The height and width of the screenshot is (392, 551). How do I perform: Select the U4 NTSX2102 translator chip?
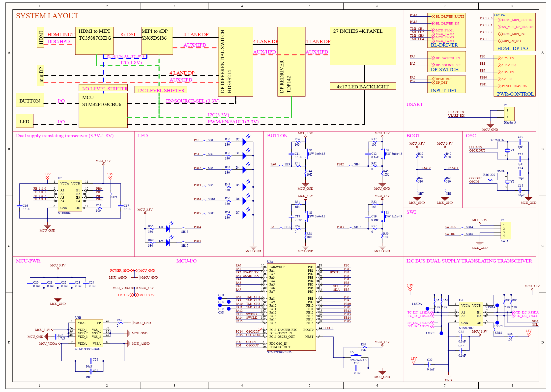[x=471, y=314]
